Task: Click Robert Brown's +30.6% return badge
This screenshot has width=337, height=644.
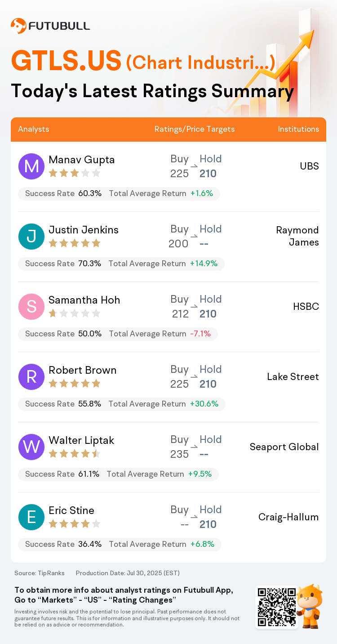Action: pyautogui.click(x=204, y=404)
